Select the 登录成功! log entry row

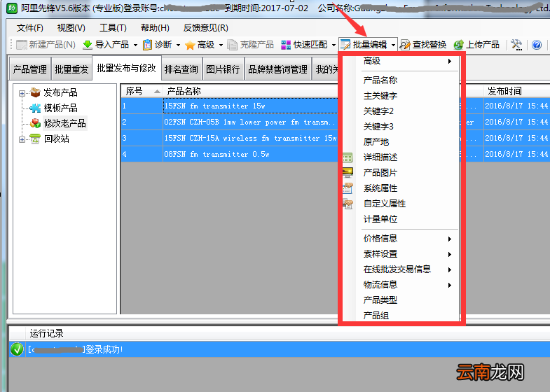(280, 349)
